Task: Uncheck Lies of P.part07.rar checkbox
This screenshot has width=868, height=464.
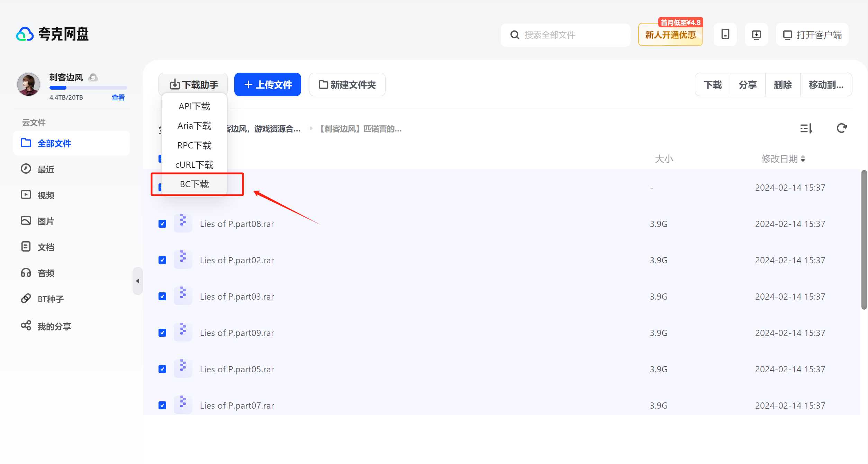Action: tap(162, 406)
